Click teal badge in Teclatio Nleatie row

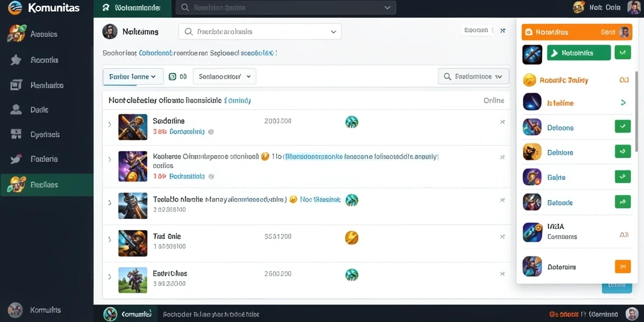(352, 200)
